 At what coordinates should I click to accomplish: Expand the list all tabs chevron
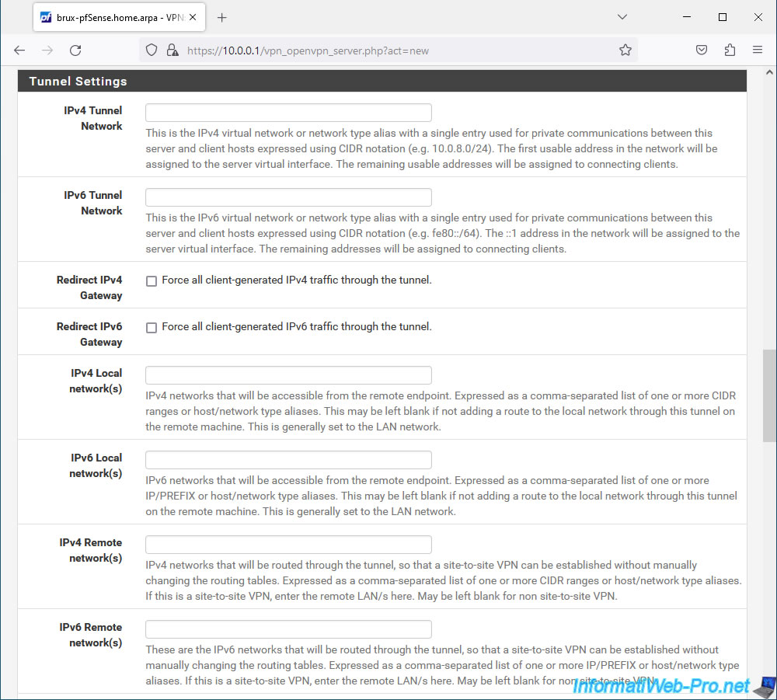(622, 17)
